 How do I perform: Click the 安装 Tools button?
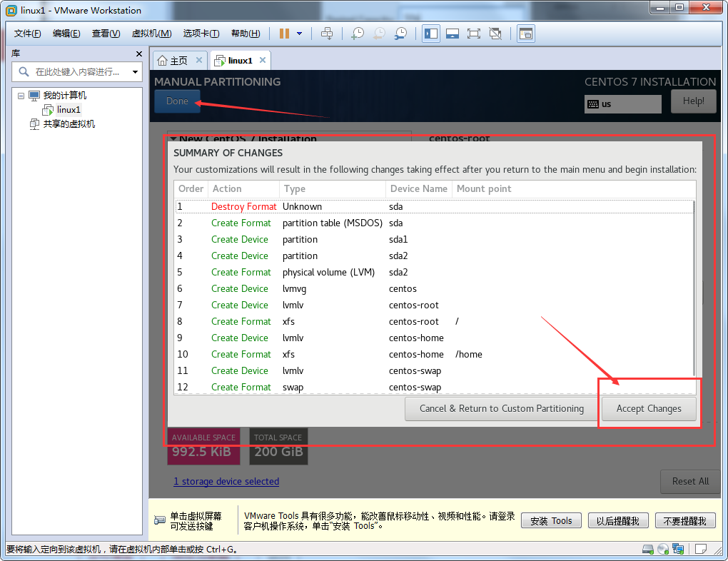551,521
